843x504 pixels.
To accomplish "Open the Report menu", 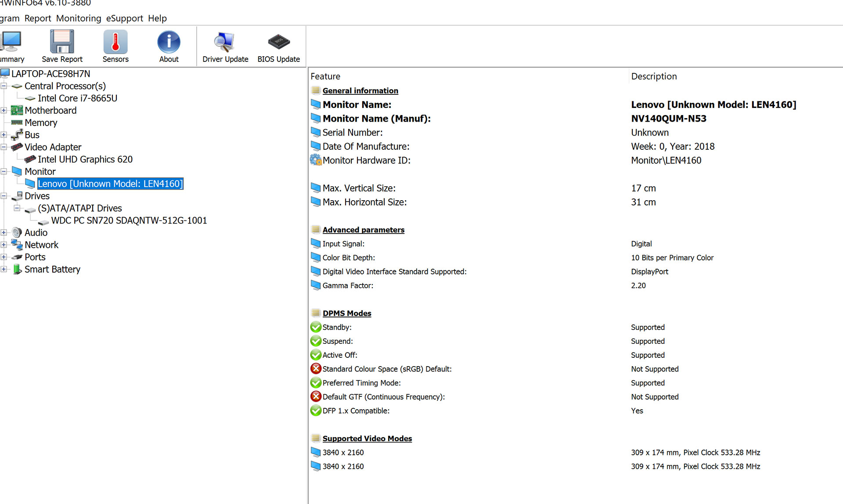I will coord(38,18).
